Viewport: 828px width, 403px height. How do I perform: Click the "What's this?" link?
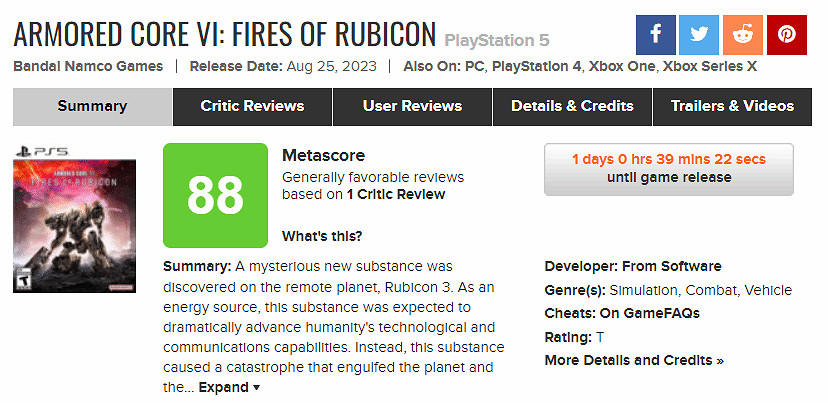coord(322,236)
